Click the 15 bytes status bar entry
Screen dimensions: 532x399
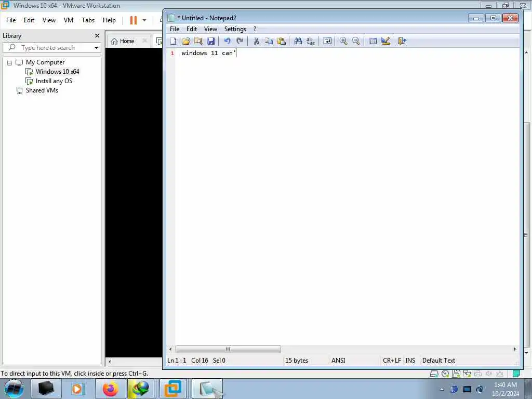[x=297, y=361]
